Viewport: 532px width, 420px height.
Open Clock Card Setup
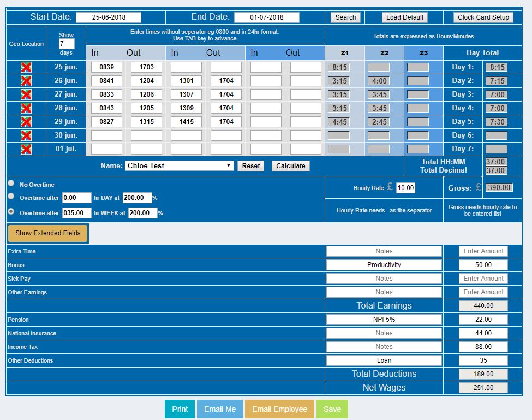(483, 17)
